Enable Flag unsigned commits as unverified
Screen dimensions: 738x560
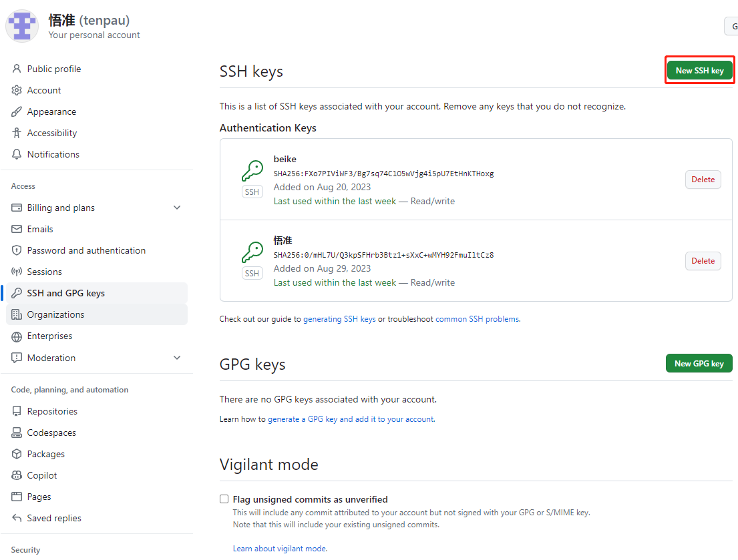click(x=224, y=499)
